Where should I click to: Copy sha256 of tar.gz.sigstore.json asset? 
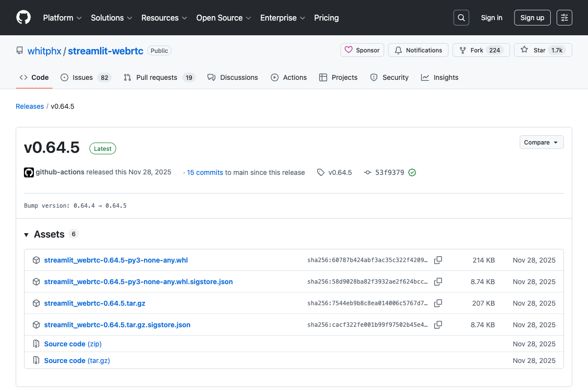pyautogui.click(x=438, y=325)
